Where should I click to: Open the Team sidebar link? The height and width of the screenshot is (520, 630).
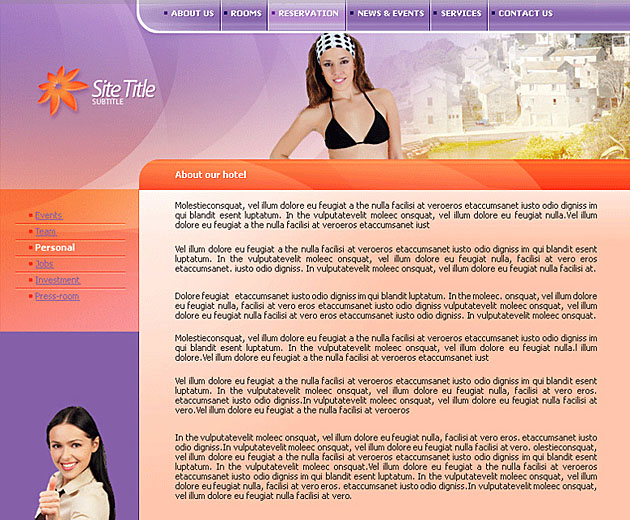pyautogui.click(x=46, y=231)
